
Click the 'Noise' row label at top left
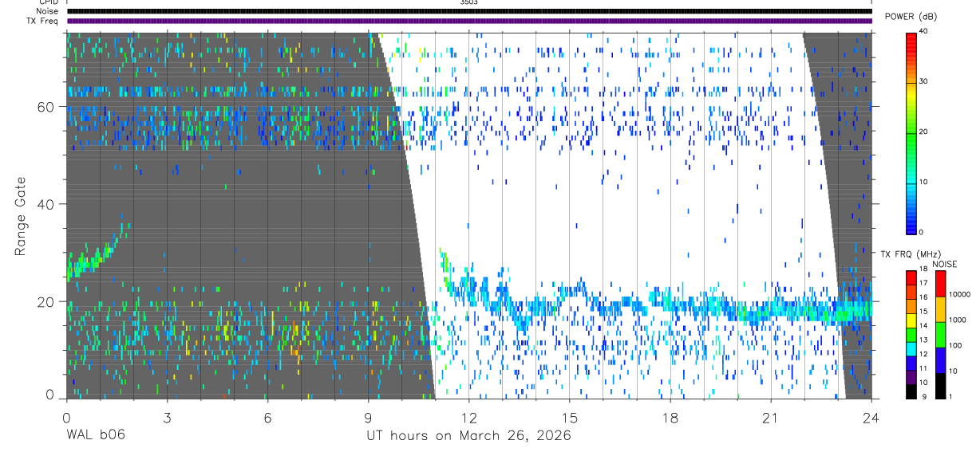coord(49,11)
